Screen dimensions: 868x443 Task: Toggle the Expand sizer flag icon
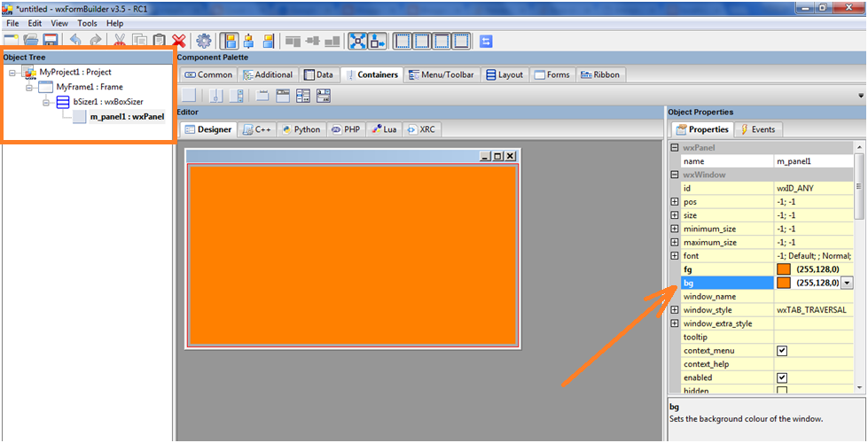357,41
